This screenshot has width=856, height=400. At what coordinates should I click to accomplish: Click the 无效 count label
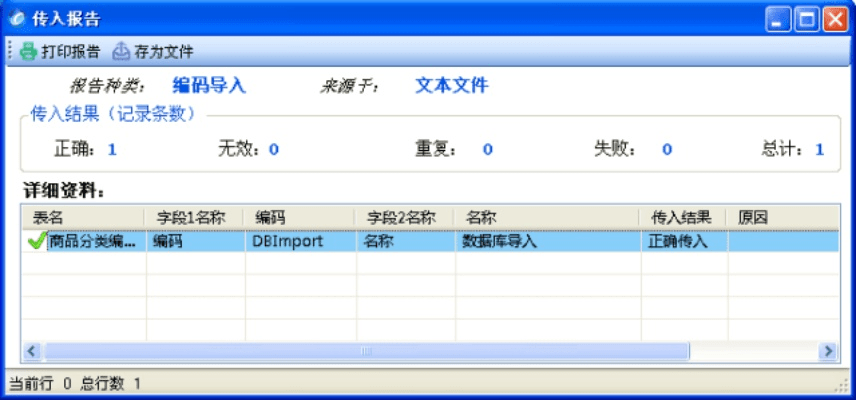240,149
